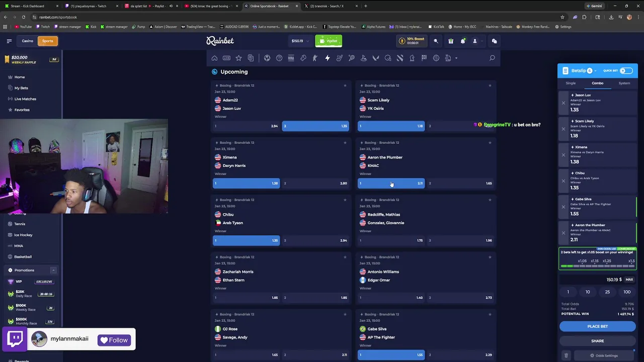The image size is (644, 362).
Task: Select the lightning bolt sport icon
Action: (328, 58)
